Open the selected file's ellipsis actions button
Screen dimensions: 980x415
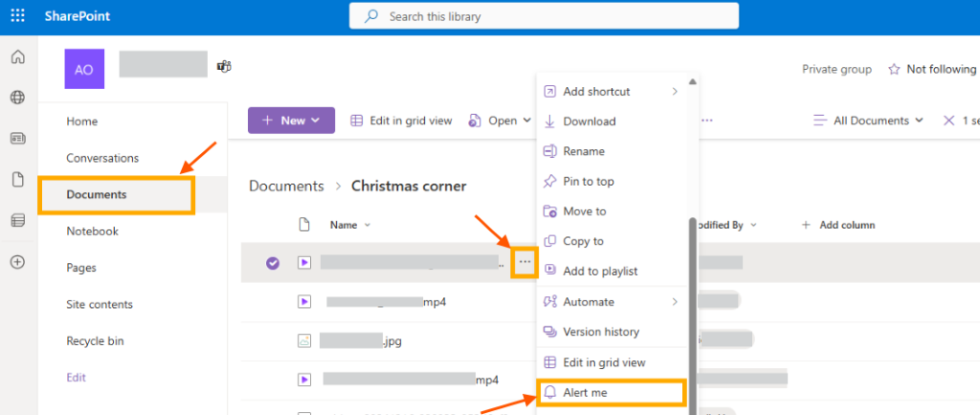click(x=524, y=262)
